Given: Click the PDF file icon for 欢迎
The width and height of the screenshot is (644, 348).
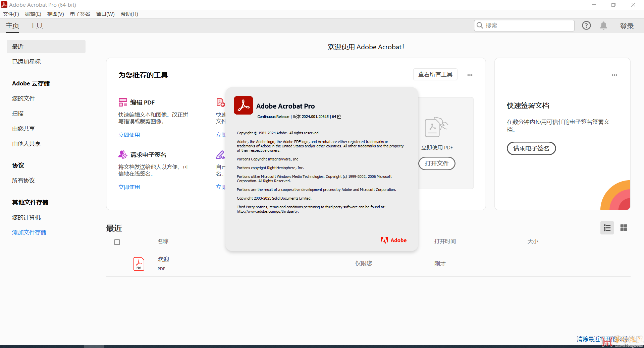Looking at the screenshot, I should (x=139, y=264).
